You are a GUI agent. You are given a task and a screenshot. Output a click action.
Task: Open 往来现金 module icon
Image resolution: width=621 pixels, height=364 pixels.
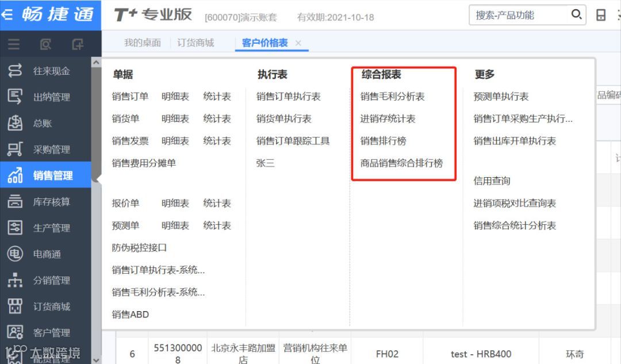15,71
